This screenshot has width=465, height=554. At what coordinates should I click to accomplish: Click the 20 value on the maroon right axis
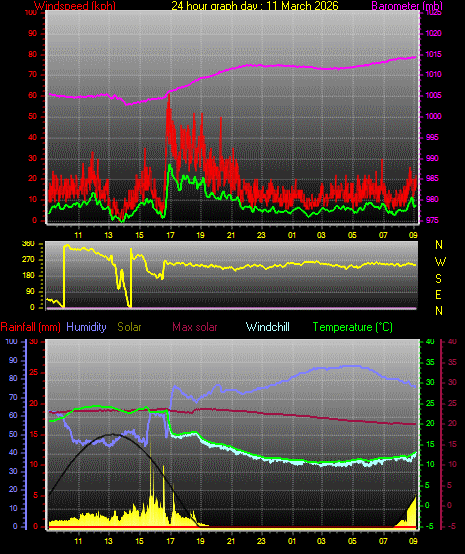coord(452,423)
